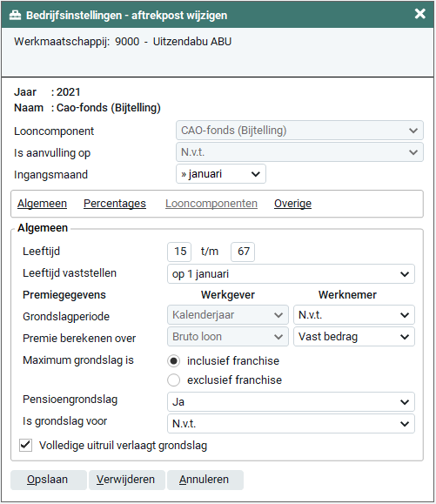Click the briefcase icon in the title bar
The width and height of the screenshot is (436, 504).
click(15, 15)
